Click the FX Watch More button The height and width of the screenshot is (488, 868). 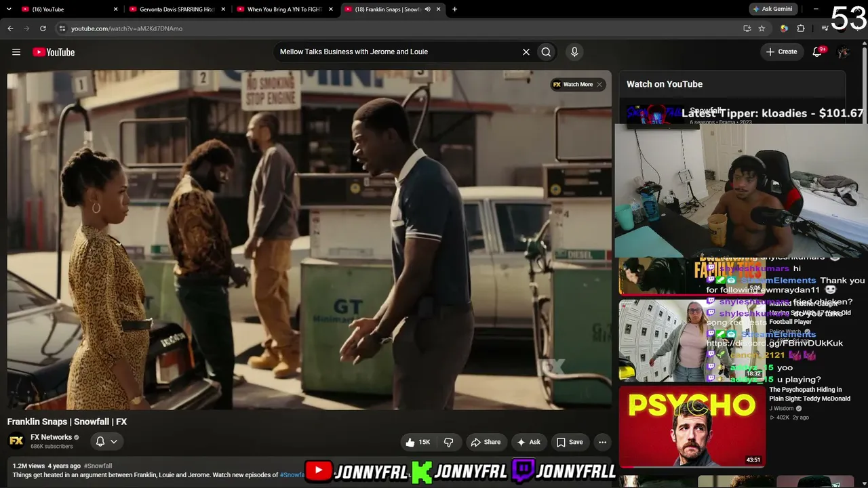573,85
